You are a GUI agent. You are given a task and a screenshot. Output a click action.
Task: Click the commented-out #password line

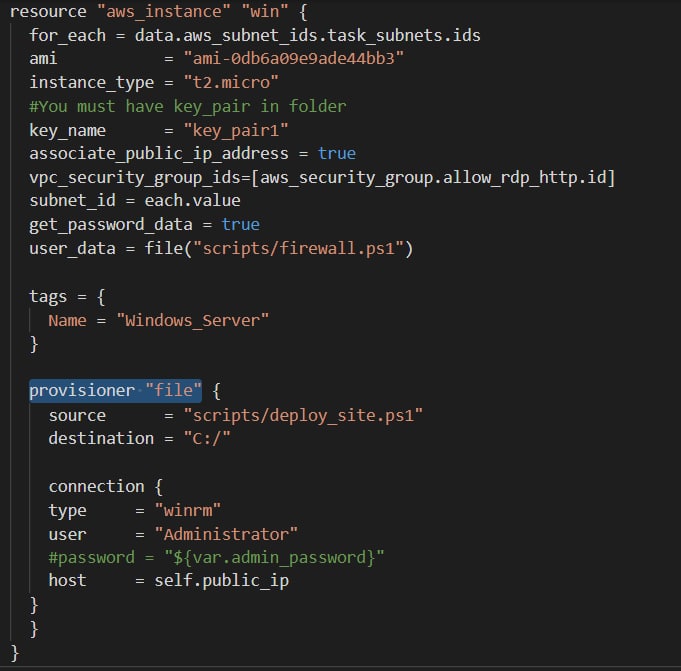(216, 558)
